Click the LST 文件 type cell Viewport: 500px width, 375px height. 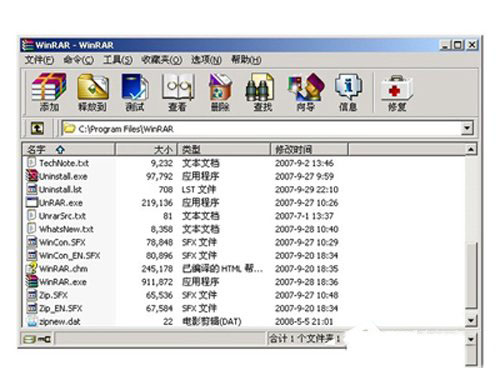[199, 190]
